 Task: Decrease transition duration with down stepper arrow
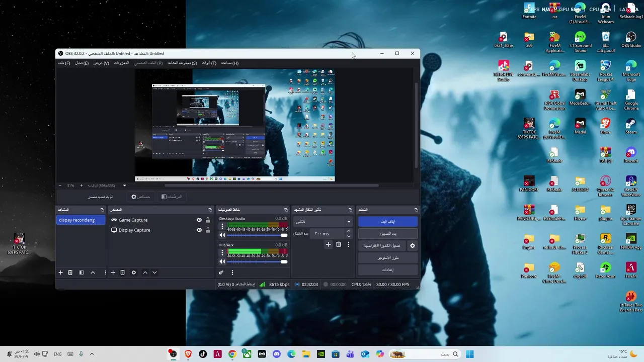click(349, 236)
